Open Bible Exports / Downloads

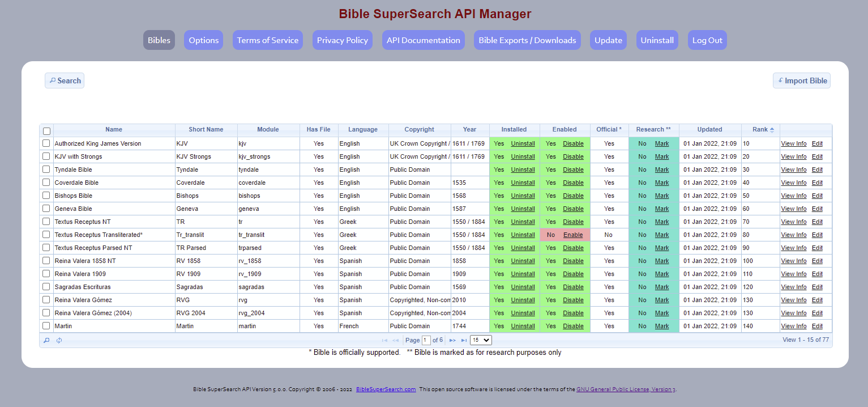click(x=527, y=40)
